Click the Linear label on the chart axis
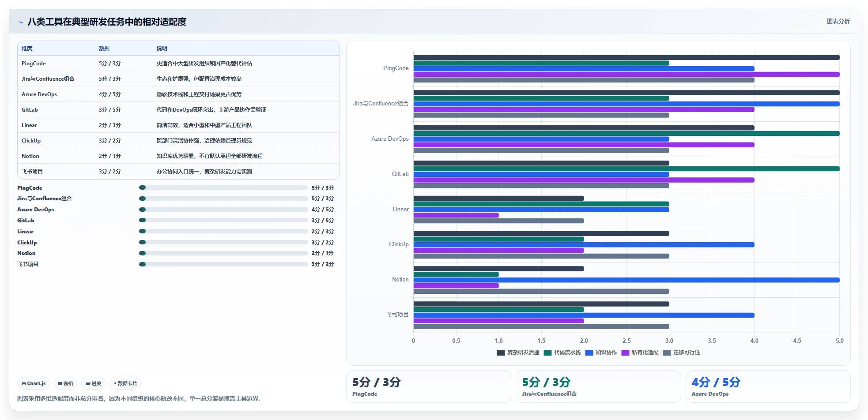The image size is (868, 420). tap(401, 210)
